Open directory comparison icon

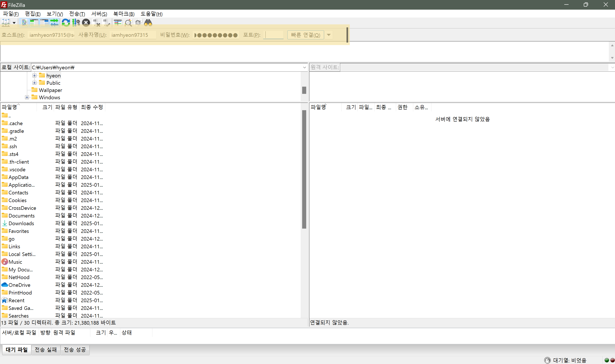[x=118, y=23]
